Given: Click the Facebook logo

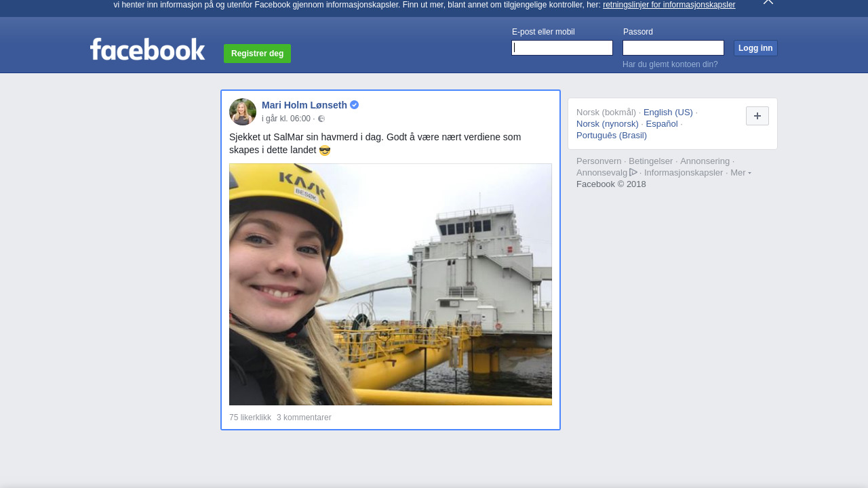Looking at the screenshot, I should click(x=147, y=49).
